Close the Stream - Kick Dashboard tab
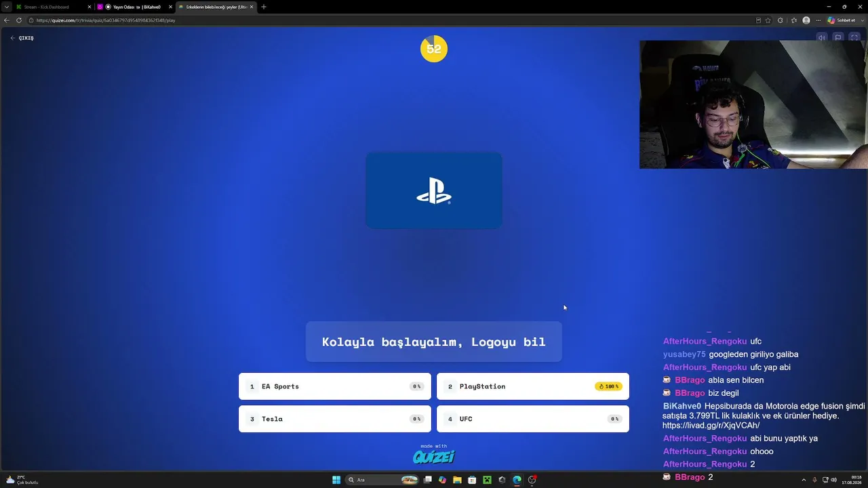Screen dimensions: 868x488 (89, 7)
